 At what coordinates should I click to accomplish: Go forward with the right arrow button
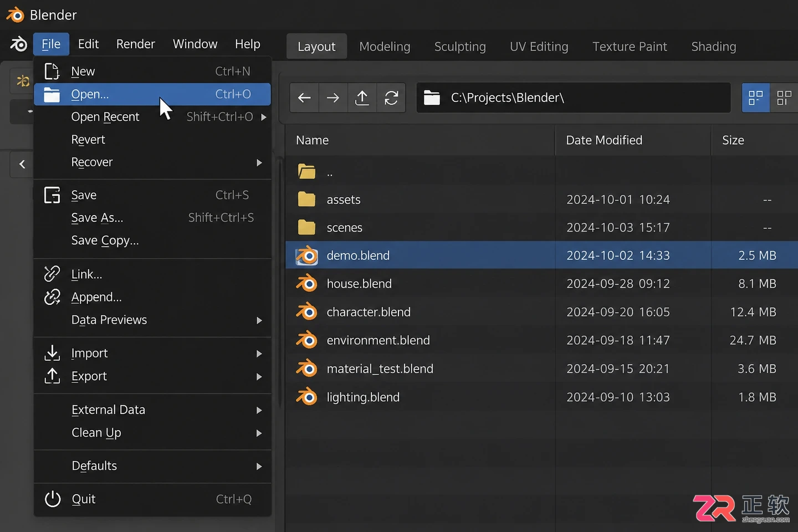pyautogui.click(x=333, y=98)
